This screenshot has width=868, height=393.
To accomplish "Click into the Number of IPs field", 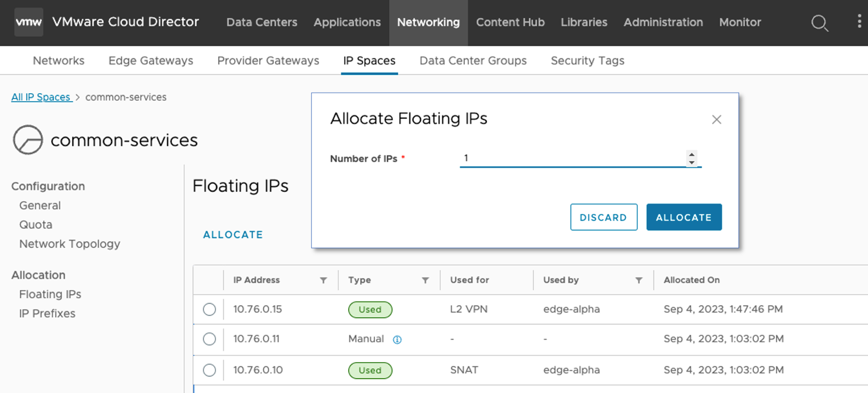I will click(x=570, y=158).
